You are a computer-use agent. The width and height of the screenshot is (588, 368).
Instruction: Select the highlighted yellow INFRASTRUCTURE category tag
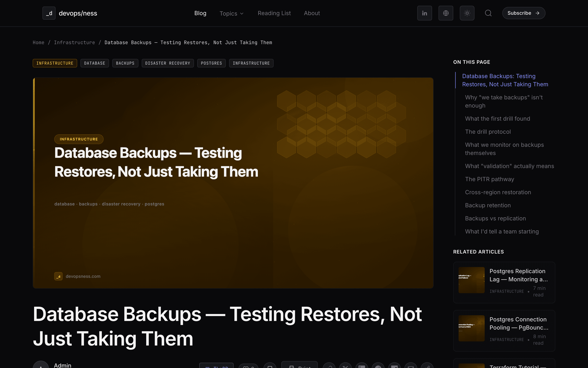click(55, 63)
